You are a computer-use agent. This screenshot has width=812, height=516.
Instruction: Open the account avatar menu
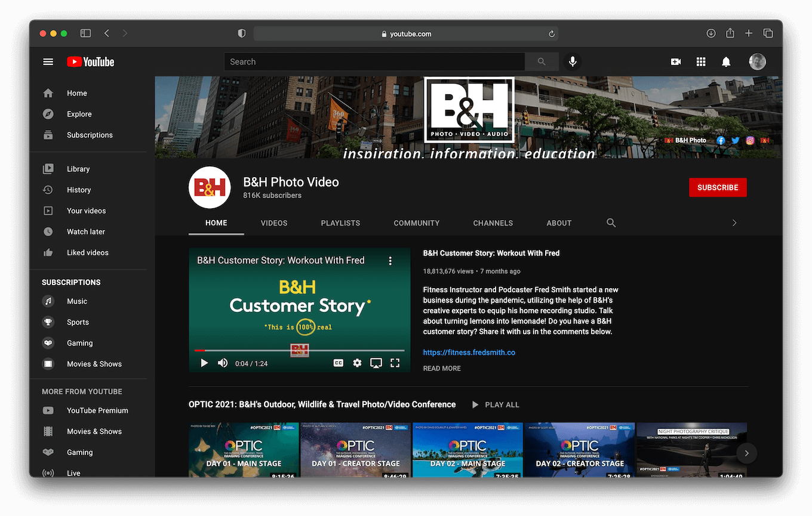[757, 61]
